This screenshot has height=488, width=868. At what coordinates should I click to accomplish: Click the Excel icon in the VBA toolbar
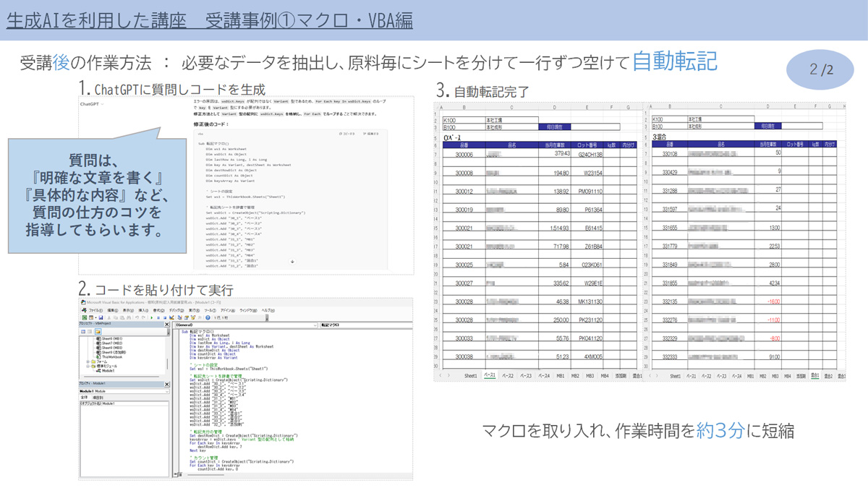point(85,317)
